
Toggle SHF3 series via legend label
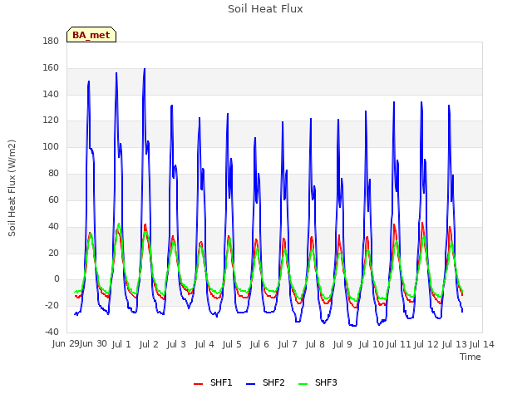(326, 382)
